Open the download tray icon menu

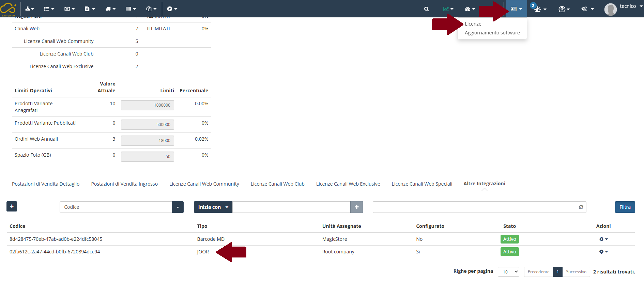[x=30, y=9]
